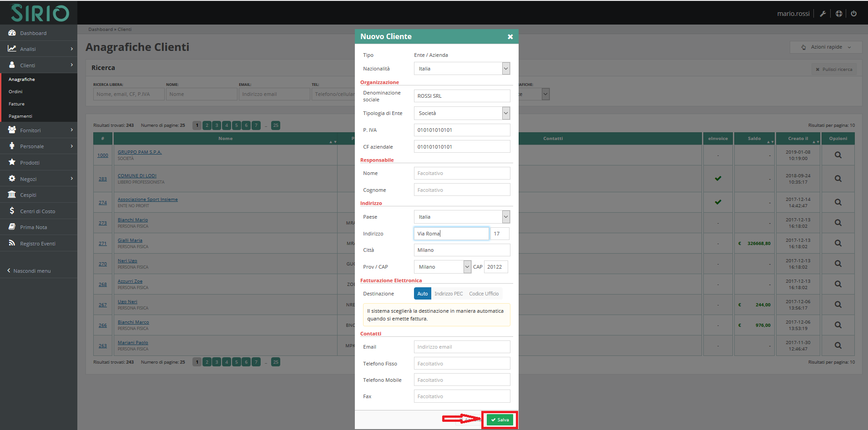Click the Responsabile Cognome field
This screenshot has width=868, height=430.
pos(462,190)
